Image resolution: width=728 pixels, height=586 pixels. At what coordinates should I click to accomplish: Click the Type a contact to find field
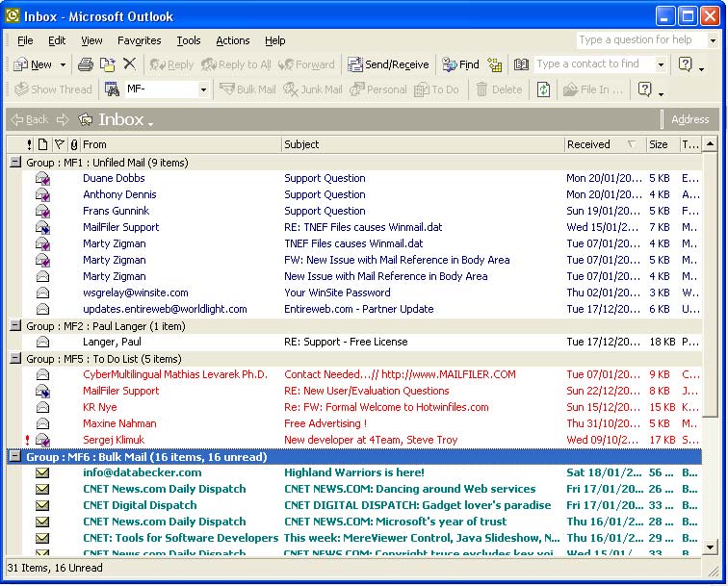tap(595, 64)
